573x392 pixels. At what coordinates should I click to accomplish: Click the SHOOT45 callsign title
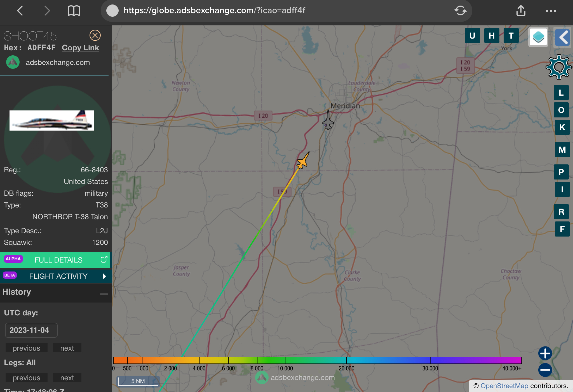click(30, 36)
